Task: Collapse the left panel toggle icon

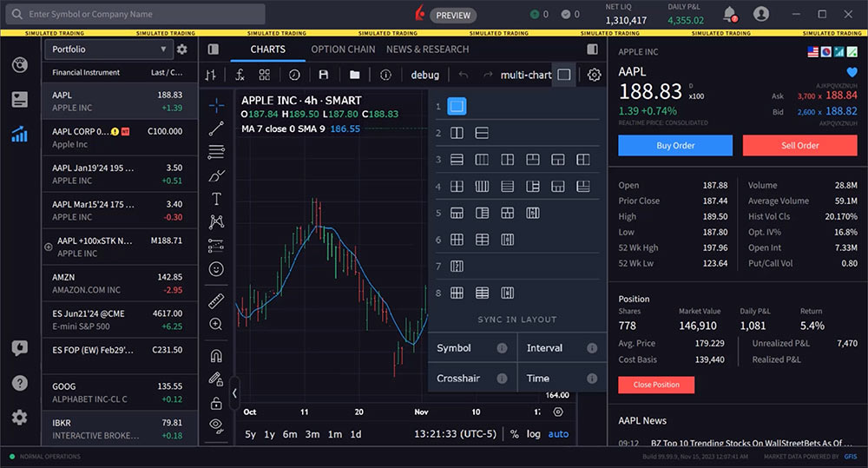Action: coord(214,49)
